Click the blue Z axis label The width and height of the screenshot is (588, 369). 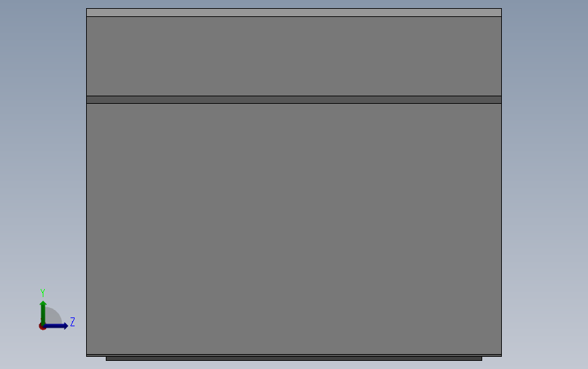pos(73,322)
